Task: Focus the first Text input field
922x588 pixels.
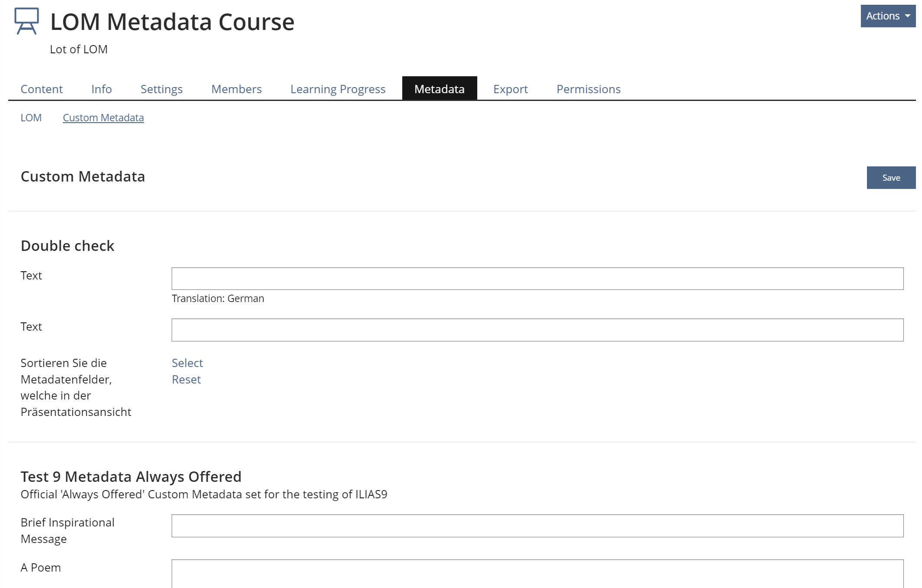Action: coord(537,279)
